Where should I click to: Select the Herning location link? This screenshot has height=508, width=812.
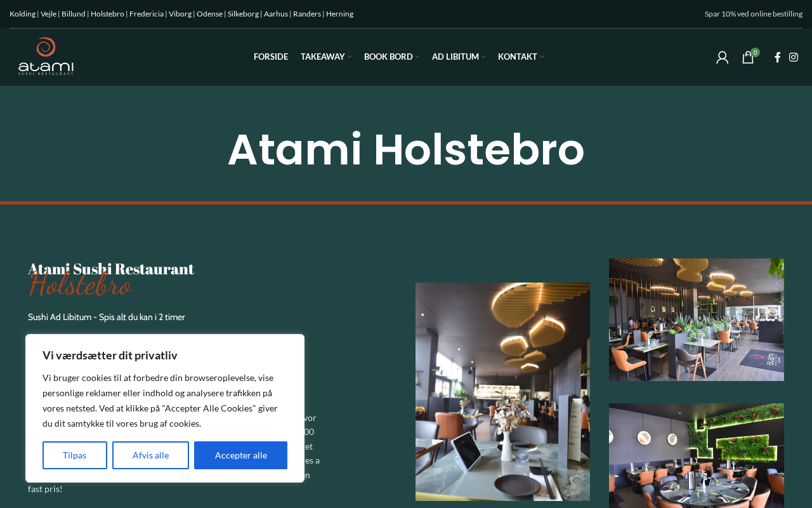[339, 14]
